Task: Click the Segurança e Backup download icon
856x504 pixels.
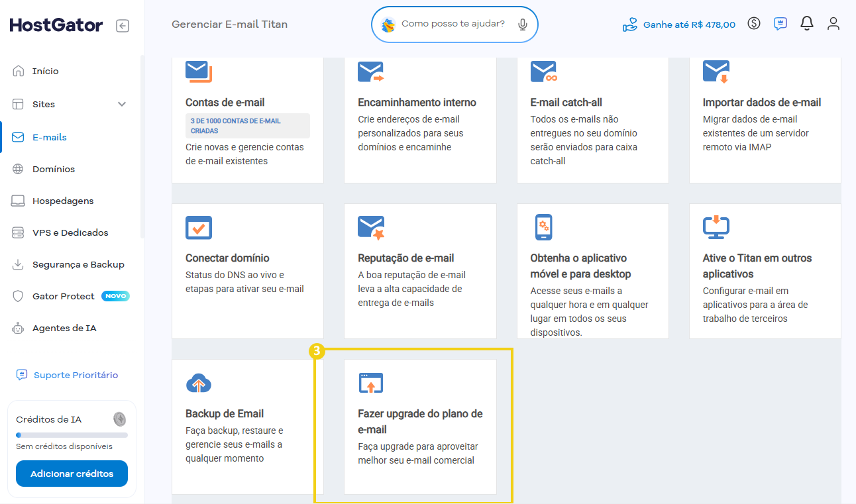Action: point(19,264)
